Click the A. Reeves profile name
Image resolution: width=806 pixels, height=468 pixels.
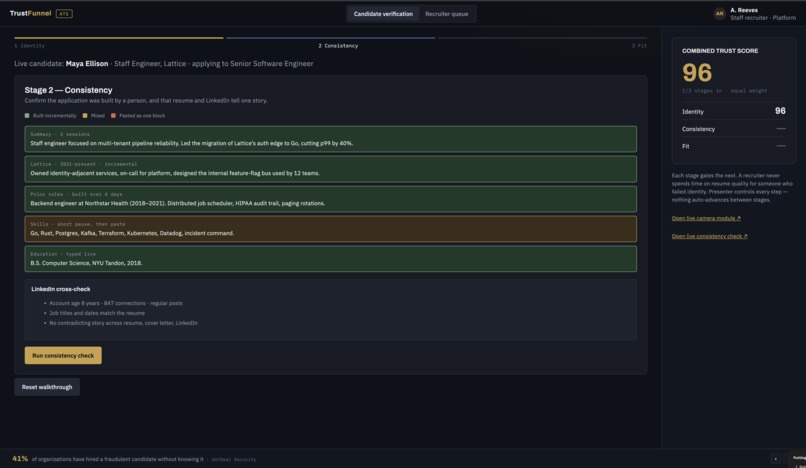click(x=744, y=10)
